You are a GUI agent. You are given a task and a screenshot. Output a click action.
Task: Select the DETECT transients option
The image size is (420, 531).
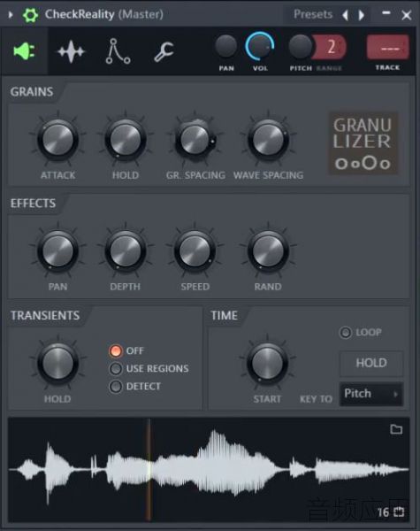[116, 387]
